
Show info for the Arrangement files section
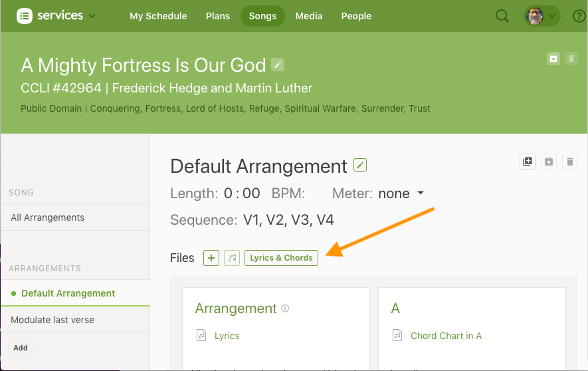(286, 309)
